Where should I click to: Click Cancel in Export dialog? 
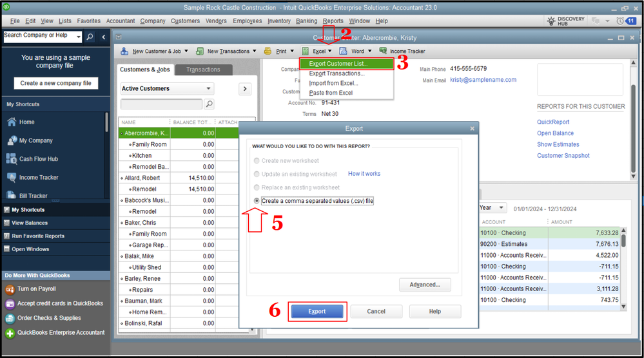click(x=376, y=312)
